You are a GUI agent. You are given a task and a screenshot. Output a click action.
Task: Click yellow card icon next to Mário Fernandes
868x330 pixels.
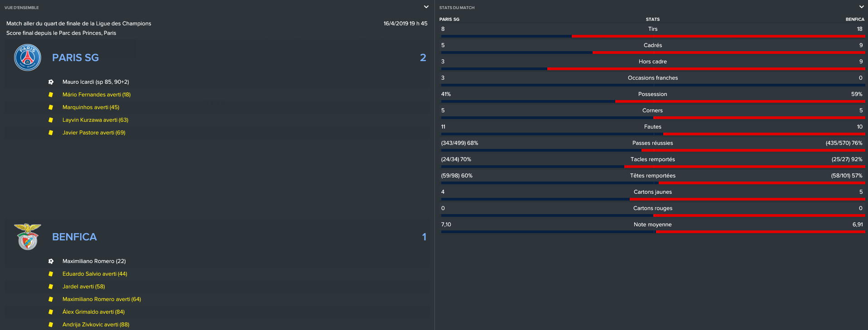(x=51, y=95)
